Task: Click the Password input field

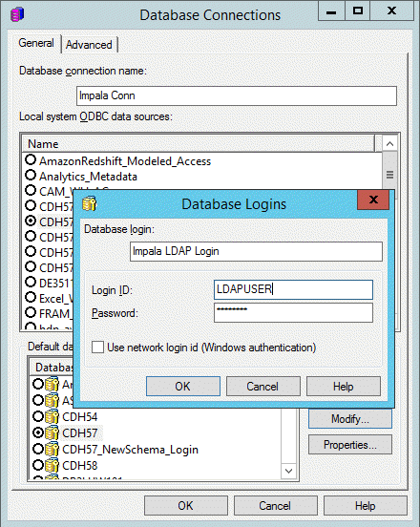Action: coord(293,312)
